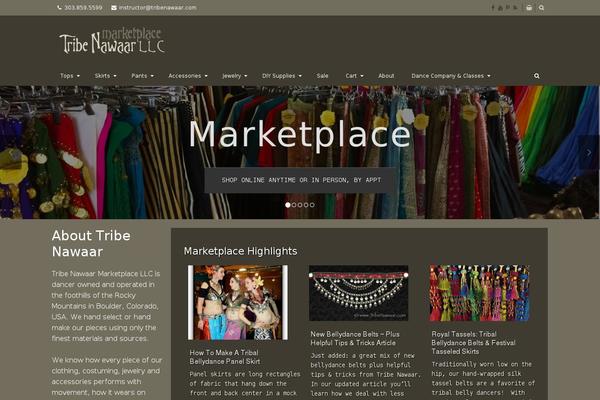
Task: Expand the Cart dropdown menu
Action: [x=354, y=76]
